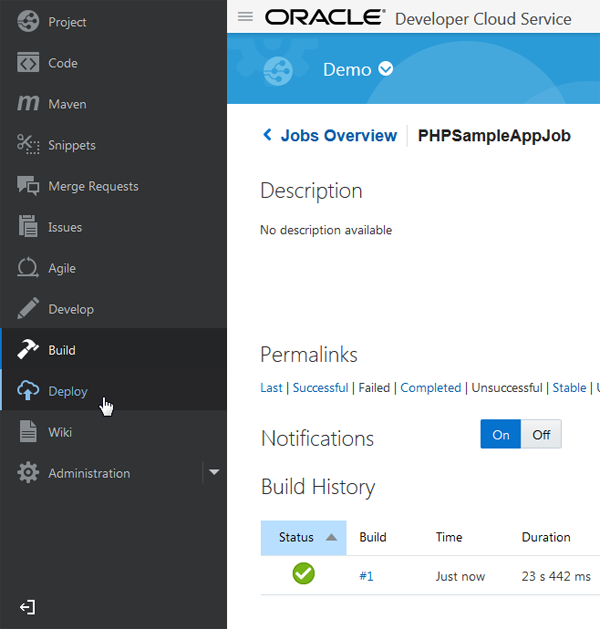
Task: Go back to Jobs Overview
Action: point(329,135)
